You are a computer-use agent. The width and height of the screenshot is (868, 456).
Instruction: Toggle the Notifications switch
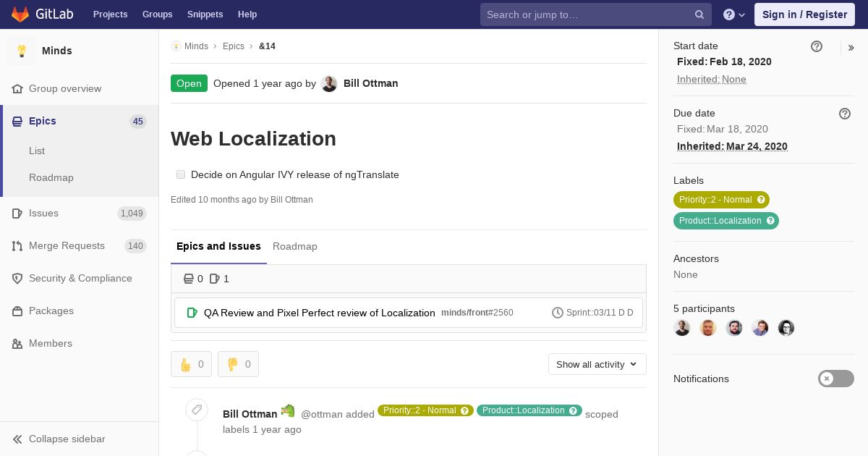pos(836,379)
